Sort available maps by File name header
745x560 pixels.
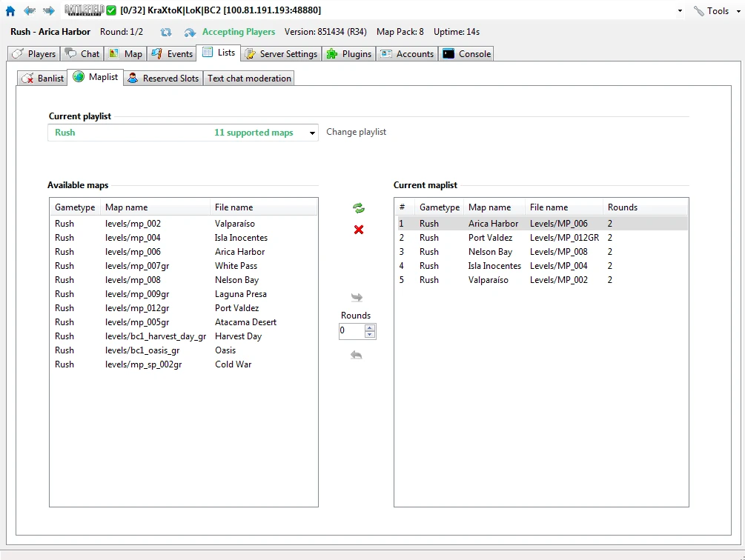coord(234,207)
